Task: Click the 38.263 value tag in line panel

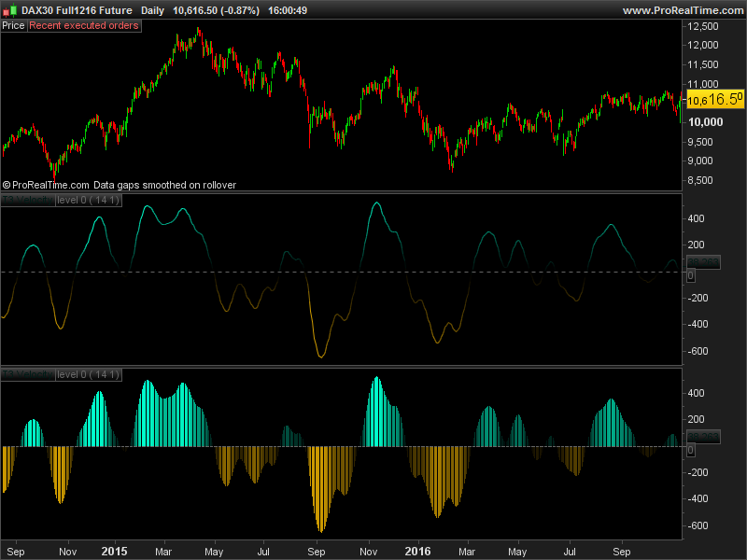Action: pyautogui.click(x=703, y=262)
